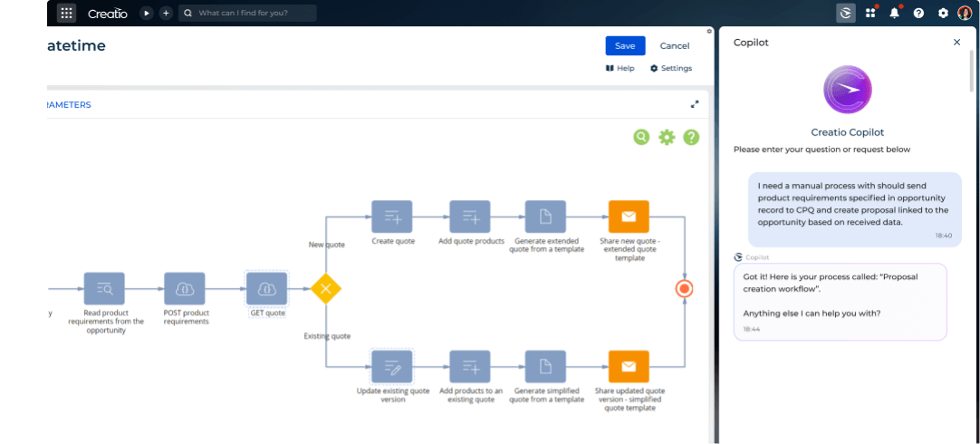Image resolution: width=980 pixels, height=444 pixels.
Task: Select the Create quote element
Action: point(391,217)
